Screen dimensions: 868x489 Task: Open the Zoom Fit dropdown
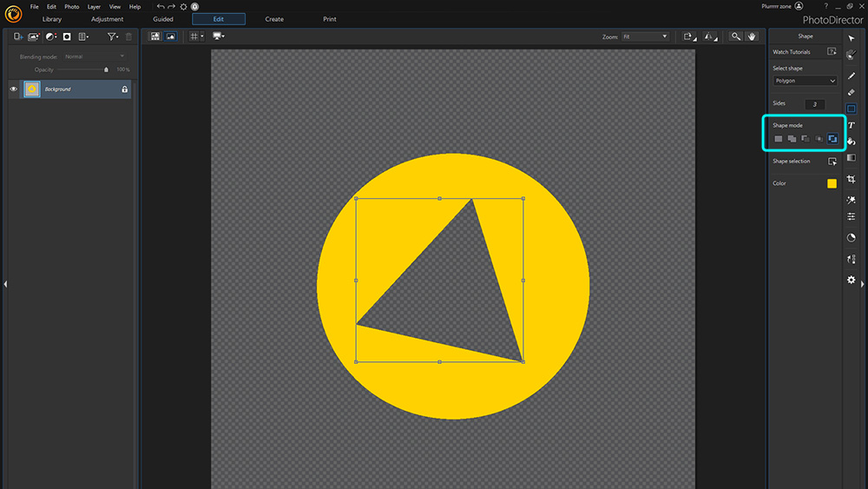pos(645,36)
